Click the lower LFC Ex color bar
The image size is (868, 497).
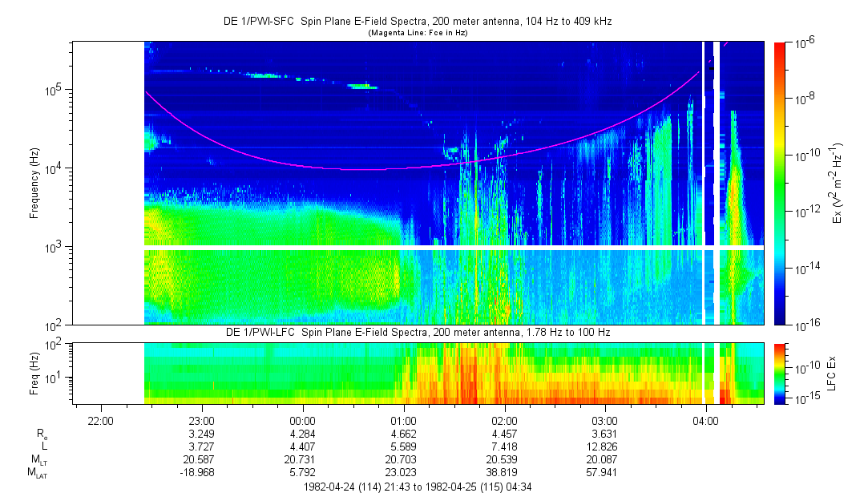click(x=779, y=373)
